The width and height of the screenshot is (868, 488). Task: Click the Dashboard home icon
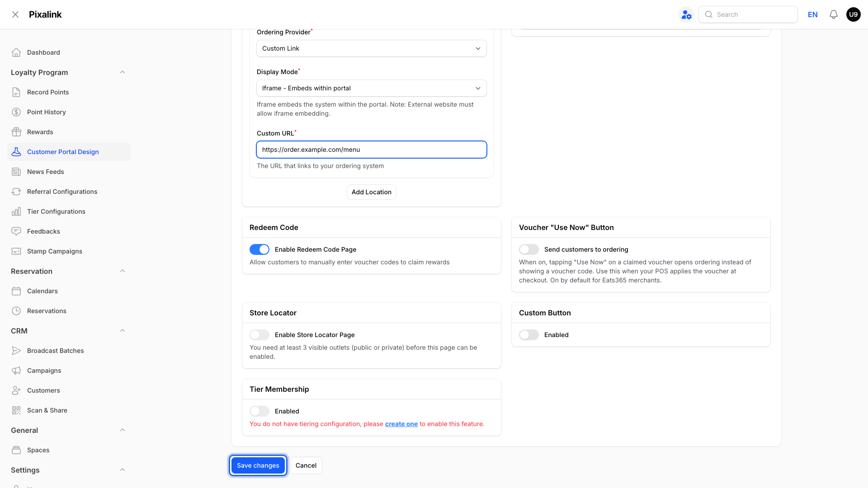coord(16,52)
